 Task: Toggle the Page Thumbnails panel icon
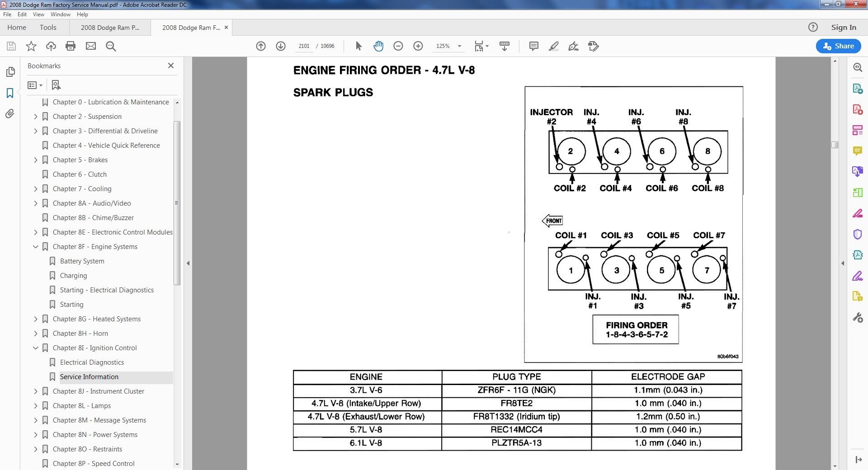coord(10,72)
